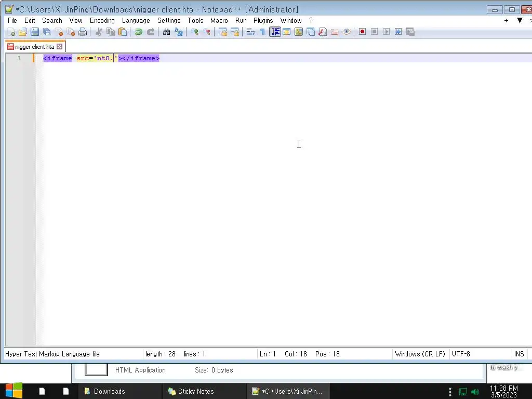
Task: Open Folder as Workspace icon
Action: pyautogui.click(x=335, y=32)
